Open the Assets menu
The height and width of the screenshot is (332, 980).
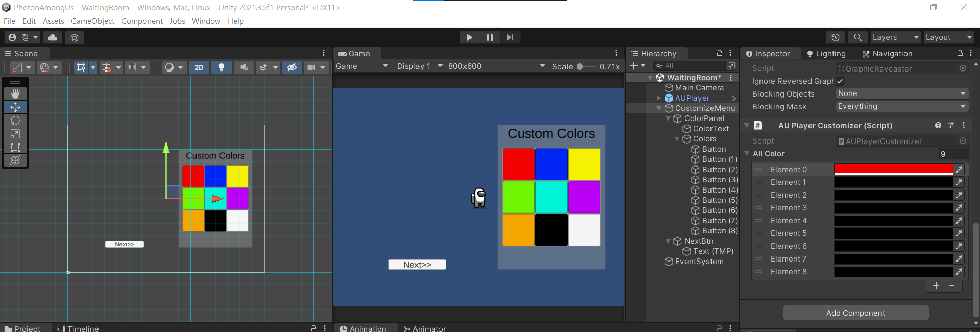tap(54, 21)
